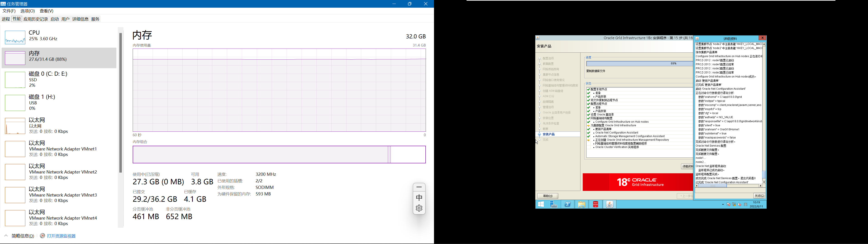
Task: Click the 3.8 GB available value
Action: [x=202, y=182]
